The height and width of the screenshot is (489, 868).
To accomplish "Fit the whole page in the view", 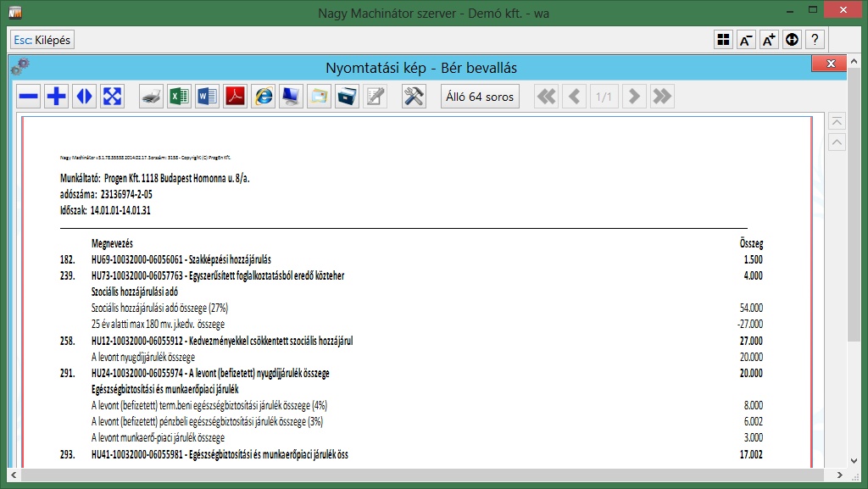I will [x=112, y=97].
